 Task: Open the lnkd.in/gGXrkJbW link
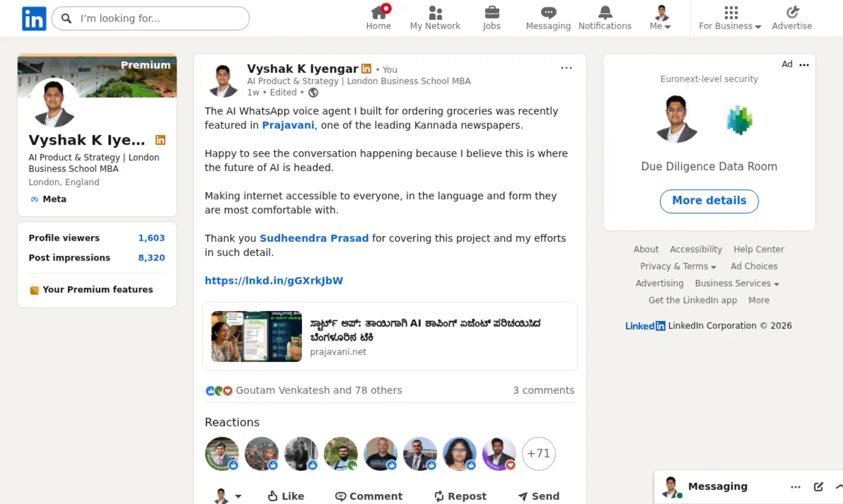click(x=273, y=281)
